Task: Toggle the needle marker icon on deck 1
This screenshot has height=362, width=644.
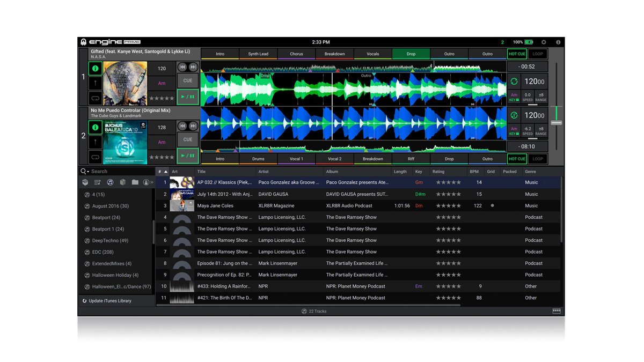Action: click(94, 83)
